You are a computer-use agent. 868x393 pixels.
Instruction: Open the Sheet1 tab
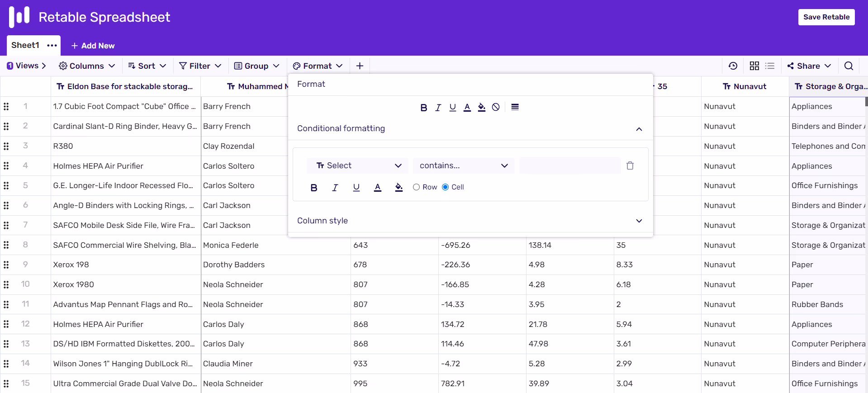click(x=25, y=45)
